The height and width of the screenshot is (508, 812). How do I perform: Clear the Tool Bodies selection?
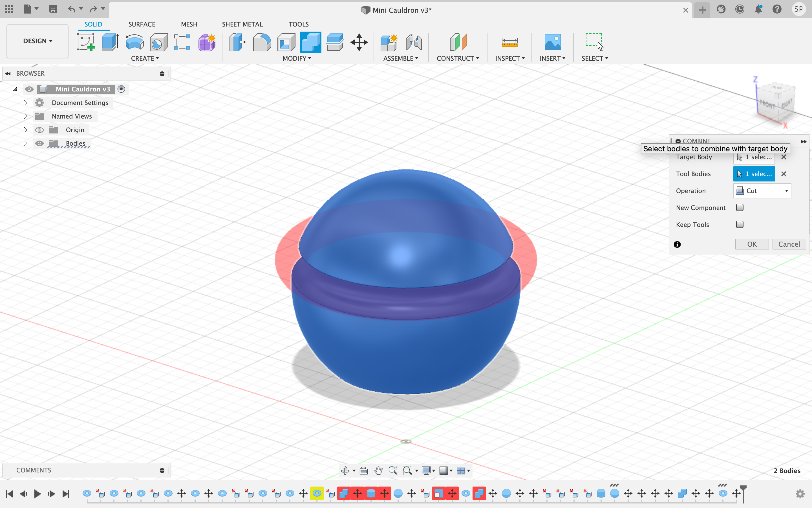[x=784, y=174]
